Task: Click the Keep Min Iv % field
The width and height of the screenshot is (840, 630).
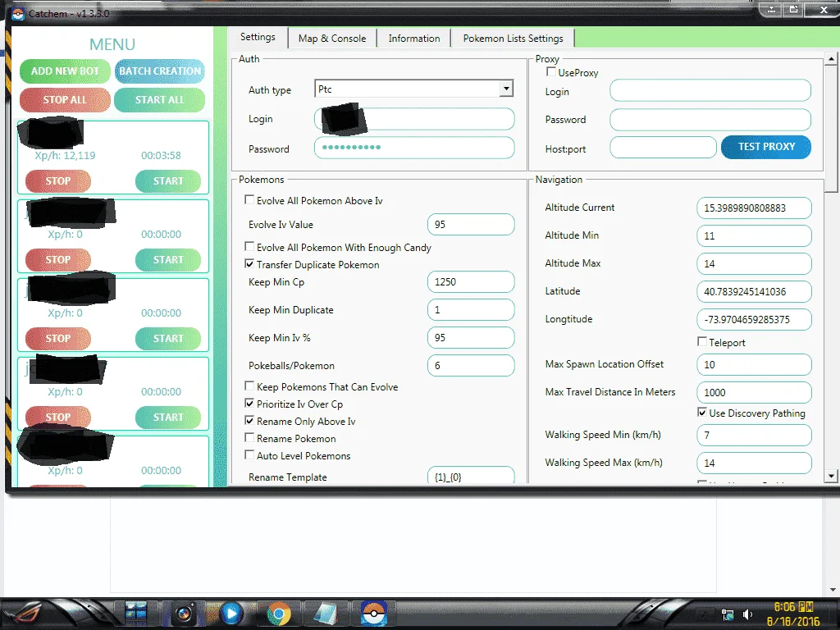Action: pyautogui.click(x=471, y=337)
